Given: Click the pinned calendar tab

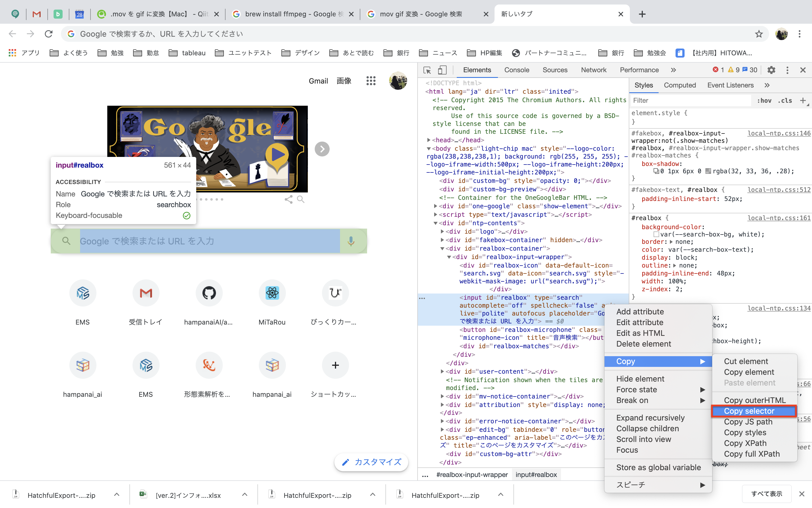Looking at the screenshot, I should 79,14.
